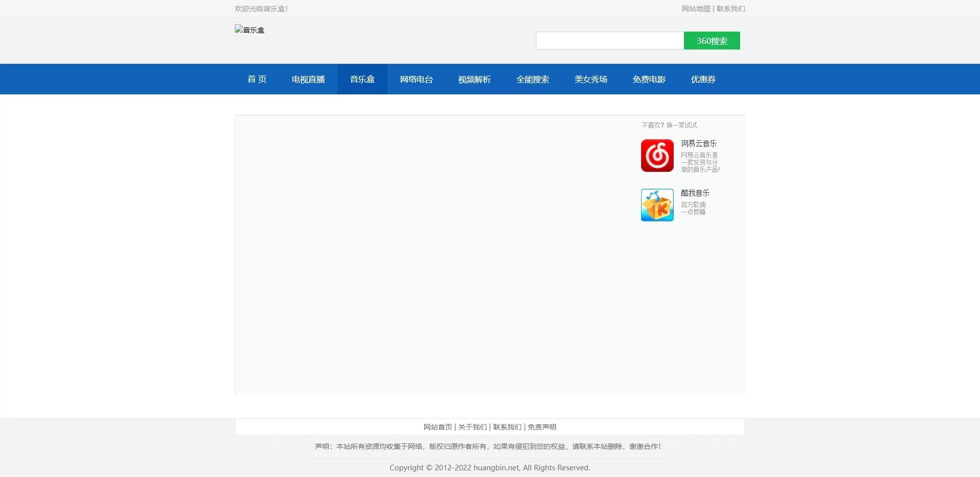Viewport: 980px width, 477px height.
Task: Click the 音乐盒 site logo
Action: (x=250, y=30)
